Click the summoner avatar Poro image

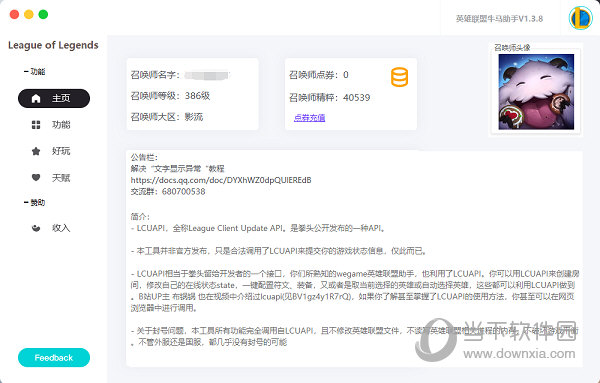click(x=536, y=91)
